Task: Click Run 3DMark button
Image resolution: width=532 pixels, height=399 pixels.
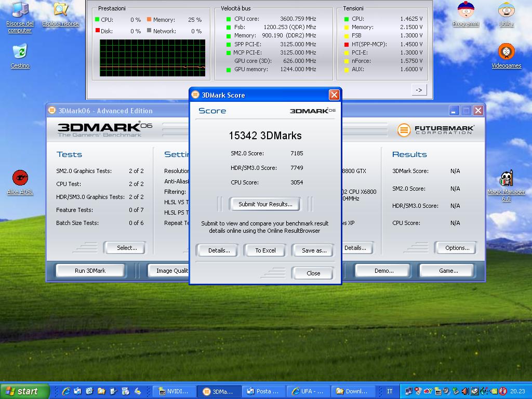Action: click(90, 271)
